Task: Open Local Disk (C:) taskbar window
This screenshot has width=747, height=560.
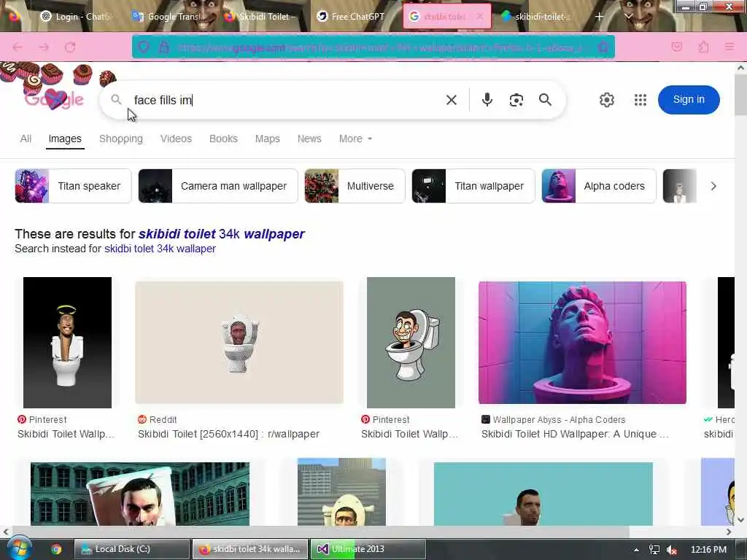Action: [132, 549]
